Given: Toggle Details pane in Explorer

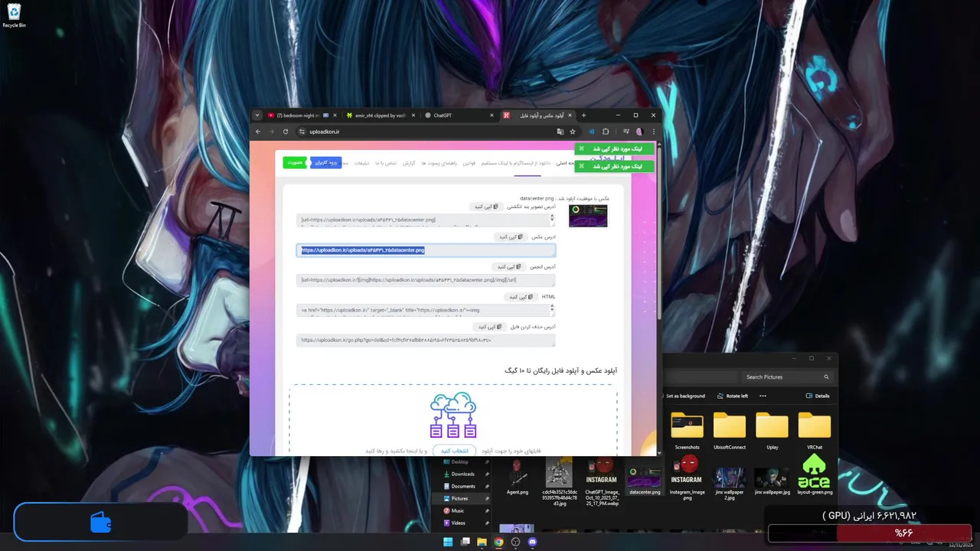Looking at the screenshot, I should (x=818, y=396).
